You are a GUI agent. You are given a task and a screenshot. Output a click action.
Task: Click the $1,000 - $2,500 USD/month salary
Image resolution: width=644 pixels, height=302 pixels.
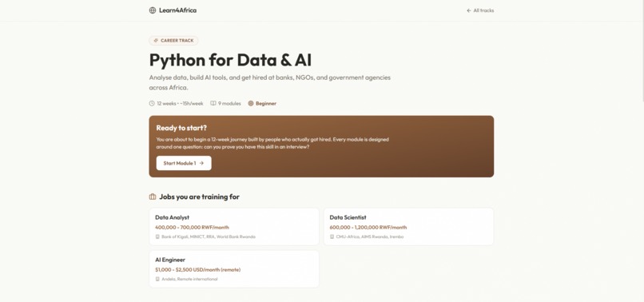tap(198, 269)
